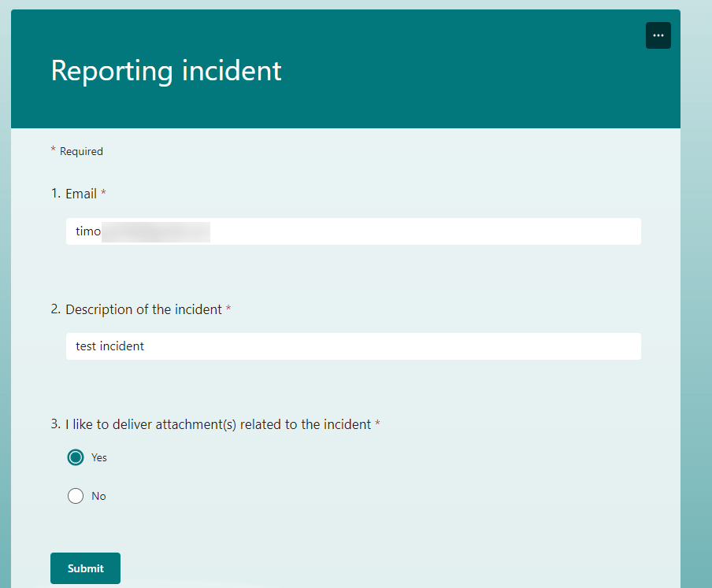Click red asterisk after the Description label
This screenshot has width=712, height=588.
[228, 310]
